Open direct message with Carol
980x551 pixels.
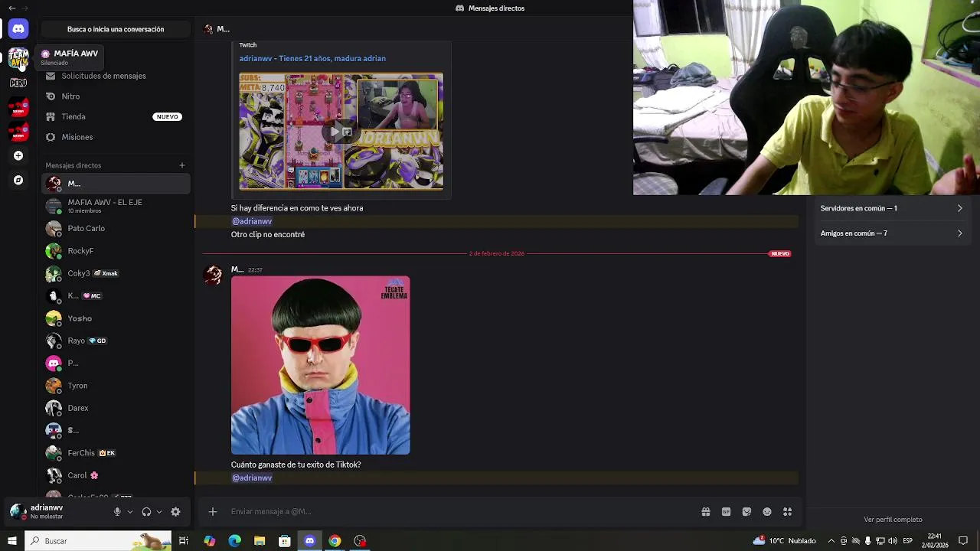click(116, 475)
